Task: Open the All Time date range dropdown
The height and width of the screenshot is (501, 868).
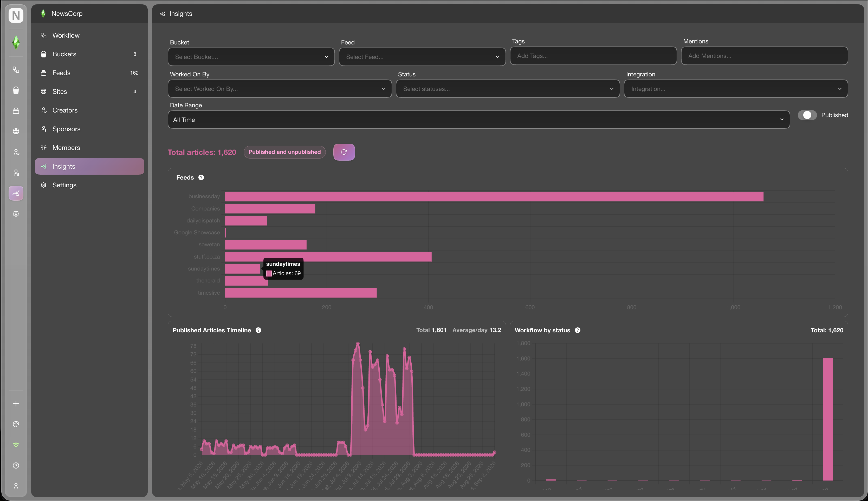Action: (478, 120)
